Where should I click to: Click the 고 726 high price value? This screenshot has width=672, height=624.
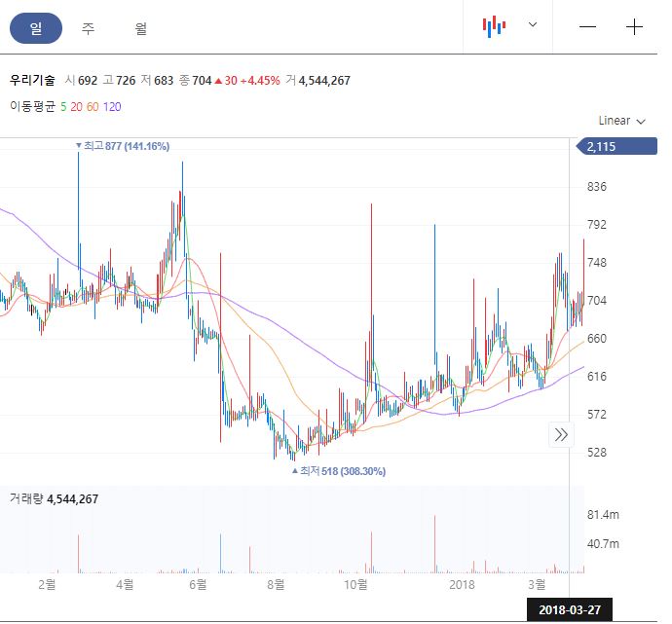(x=119, y=80)
